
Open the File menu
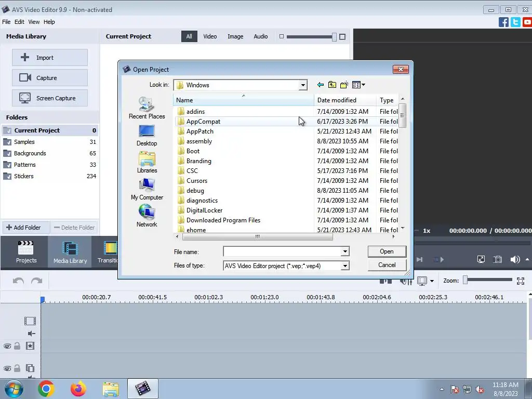click(x=6, y=22)
